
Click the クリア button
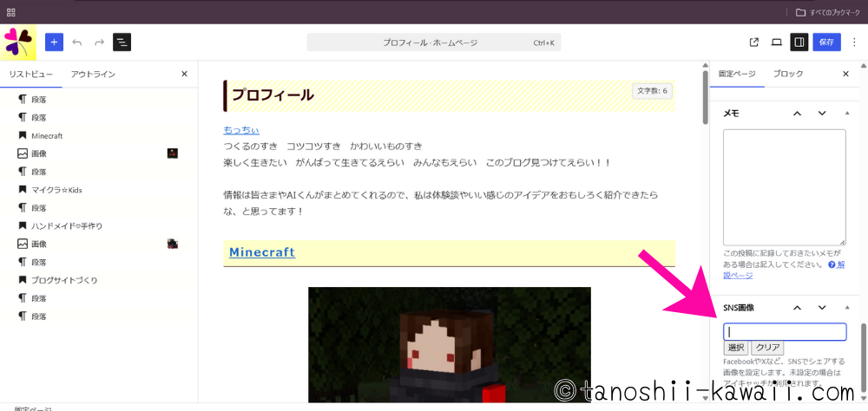767,348
